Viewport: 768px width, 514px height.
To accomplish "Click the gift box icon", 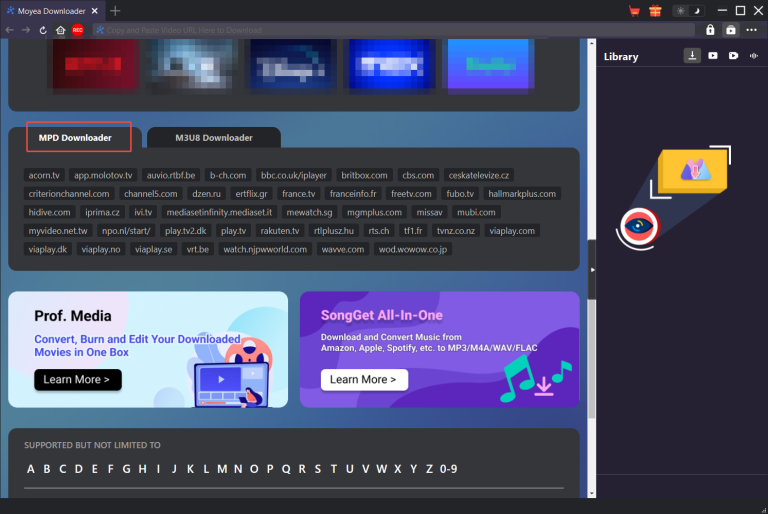I will pos(655,11).
